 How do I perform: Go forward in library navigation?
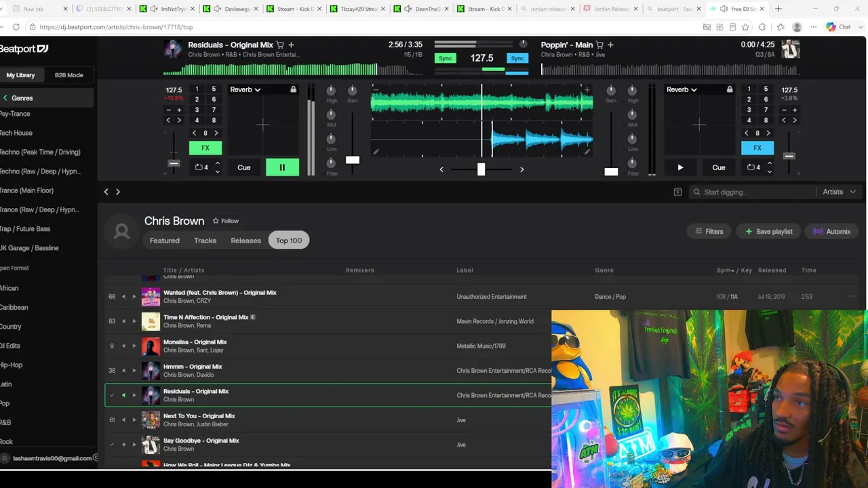tap(118, 192)
